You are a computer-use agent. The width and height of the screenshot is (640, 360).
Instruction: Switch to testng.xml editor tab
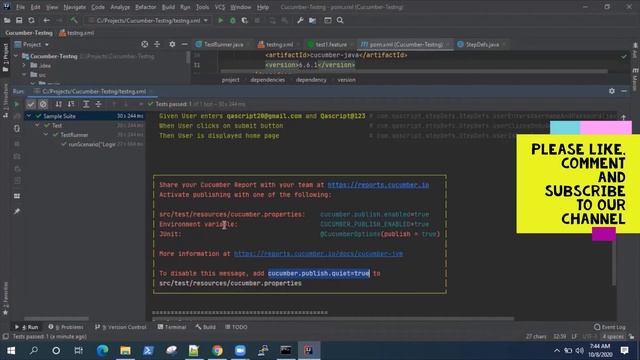280,44
